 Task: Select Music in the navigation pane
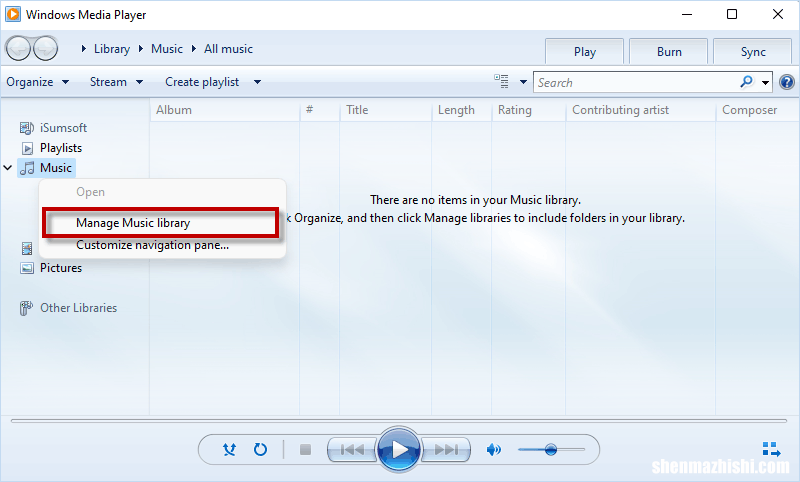pyautogui.click(x=56, y=168)
